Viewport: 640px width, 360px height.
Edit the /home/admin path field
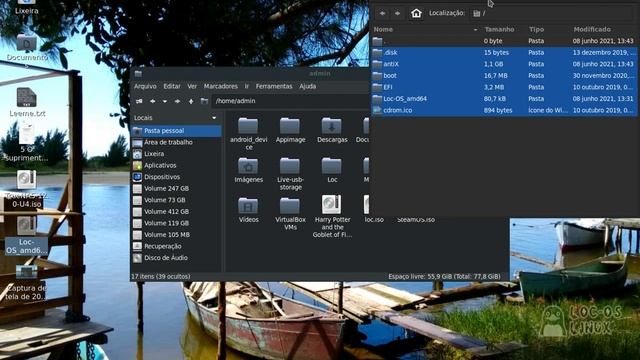pos(291,101)
